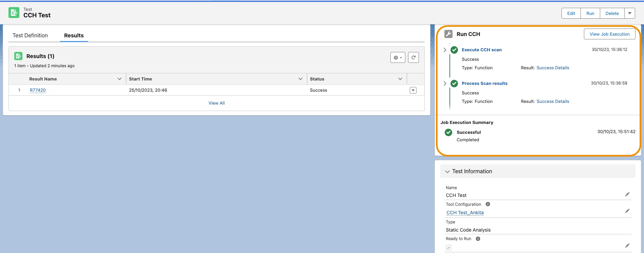The width and height of the screenshot is (644, 253).
Task: Click the Delete button
Action: pos(612,13)
